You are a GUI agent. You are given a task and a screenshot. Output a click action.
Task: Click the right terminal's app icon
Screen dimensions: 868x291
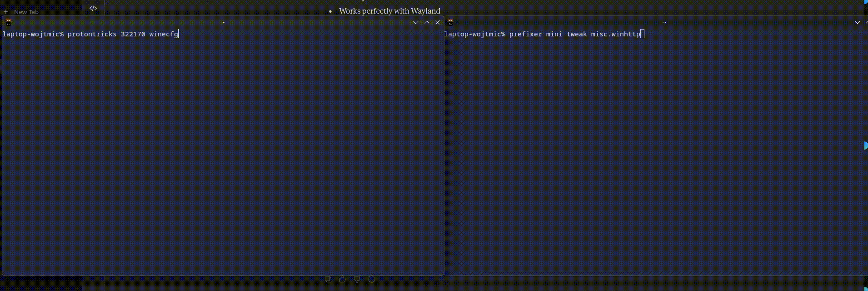pyautogui.click(x=450, y=22)
